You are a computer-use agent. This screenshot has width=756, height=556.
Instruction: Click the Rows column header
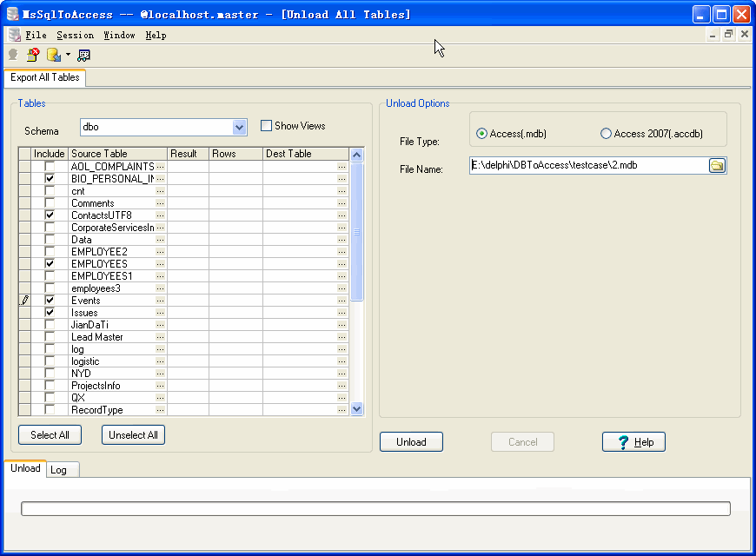(x=235, y=154)
